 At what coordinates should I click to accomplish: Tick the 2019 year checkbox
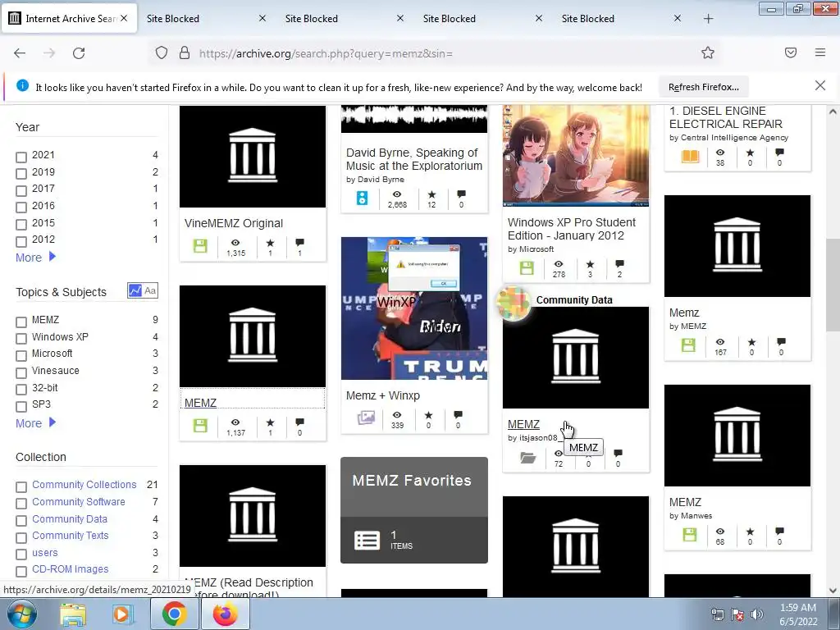(x=21, y=174)
